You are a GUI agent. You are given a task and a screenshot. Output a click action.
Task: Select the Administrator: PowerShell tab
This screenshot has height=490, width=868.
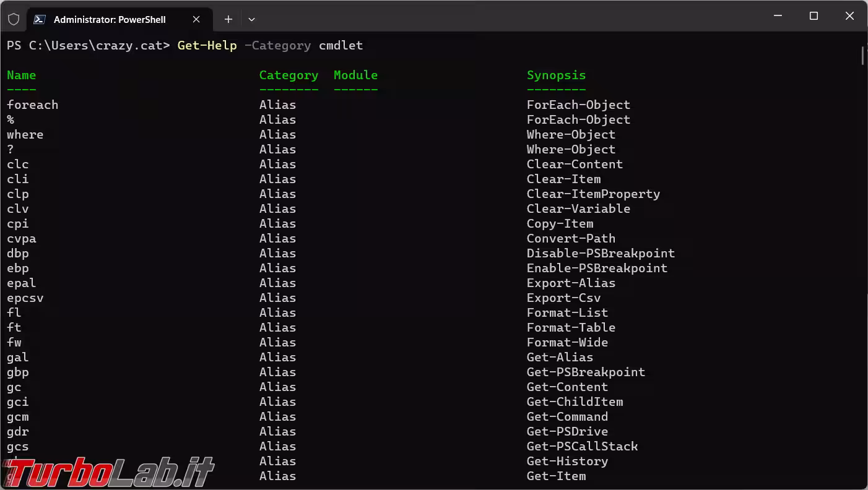click(x=110, y=19)
